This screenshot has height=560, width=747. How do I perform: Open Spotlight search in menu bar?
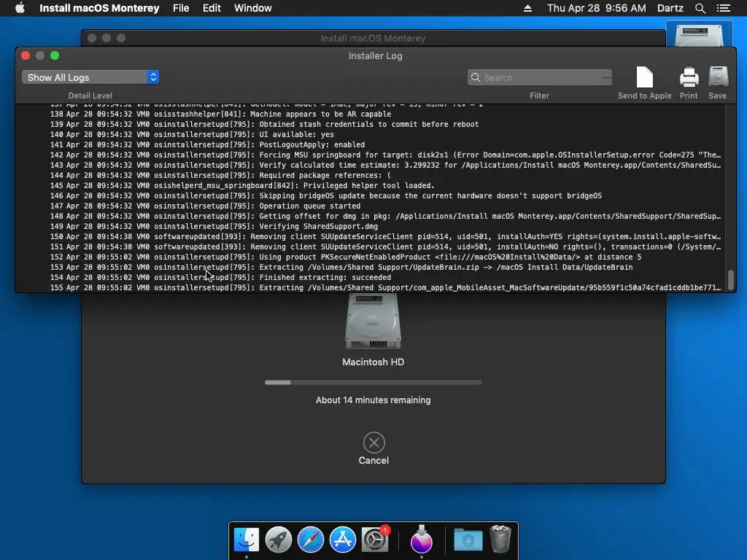tap(700, 8)
